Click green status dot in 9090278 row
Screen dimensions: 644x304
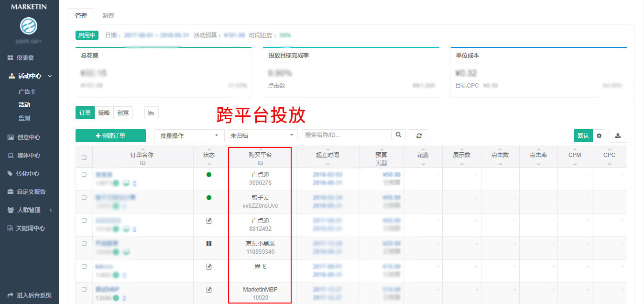209,175
